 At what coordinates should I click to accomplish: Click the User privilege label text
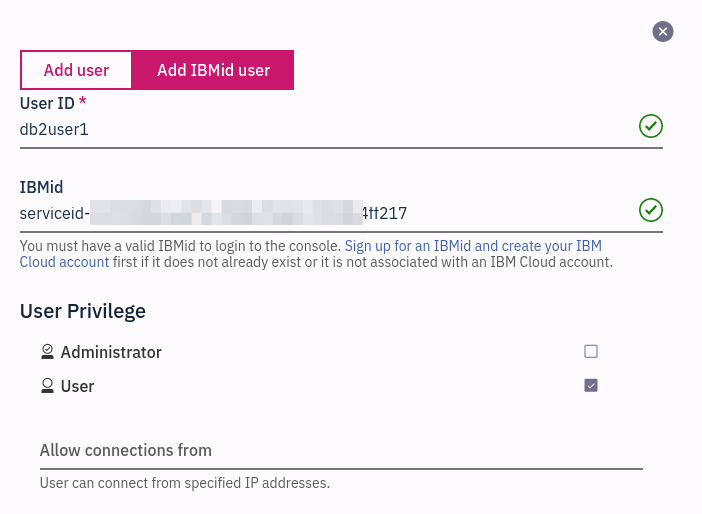click(x=78, y=386)
